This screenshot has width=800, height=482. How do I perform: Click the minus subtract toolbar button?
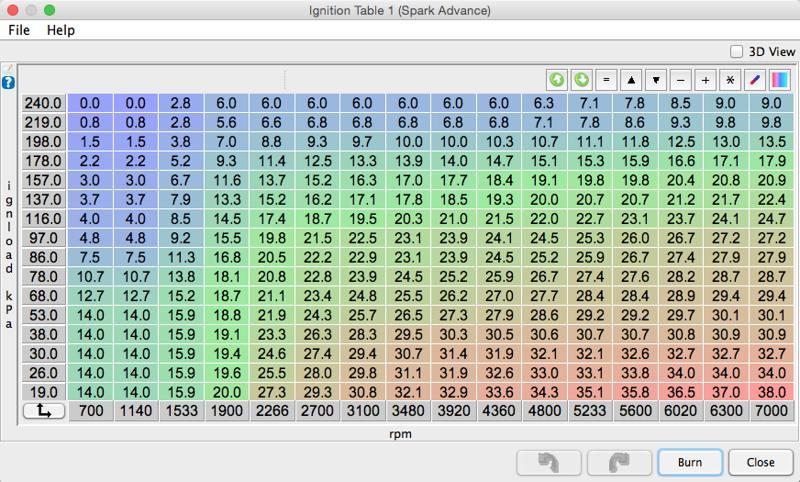pos(681,79)
